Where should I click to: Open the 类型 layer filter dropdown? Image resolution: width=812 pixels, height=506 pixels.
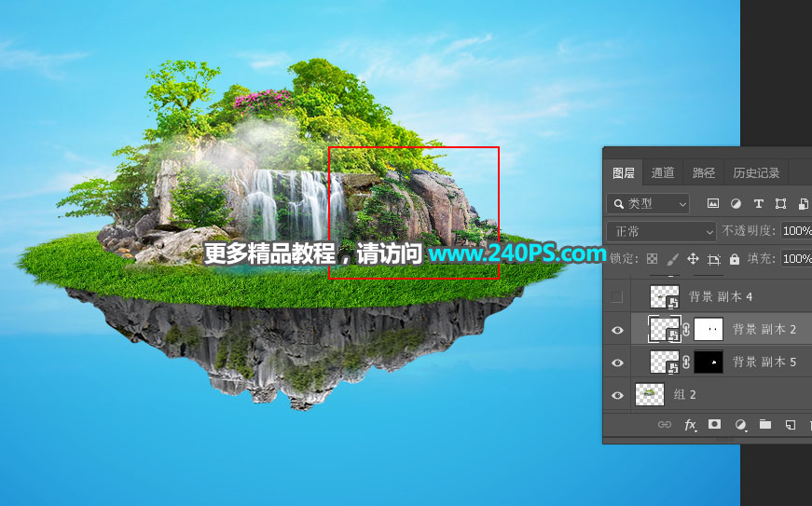(x=648, y=204)
